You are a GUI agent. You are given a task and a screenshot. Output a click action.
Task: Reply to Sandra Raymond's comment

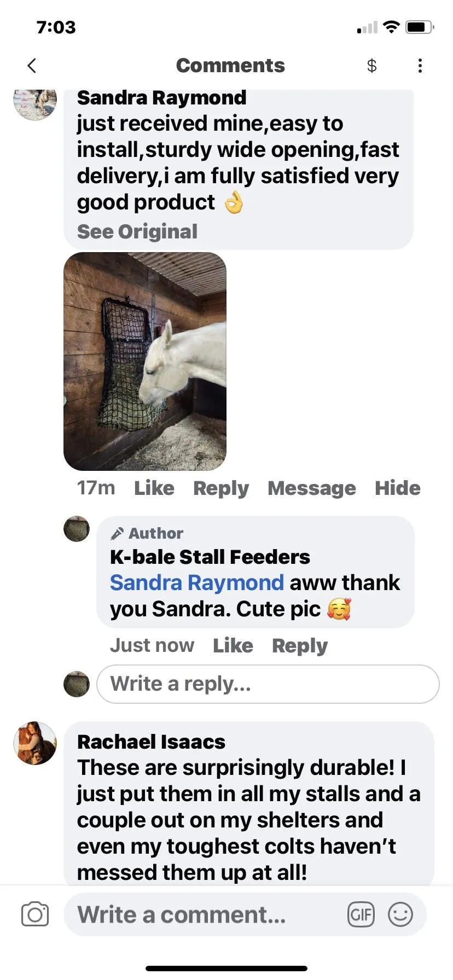(x=221, y=488)
